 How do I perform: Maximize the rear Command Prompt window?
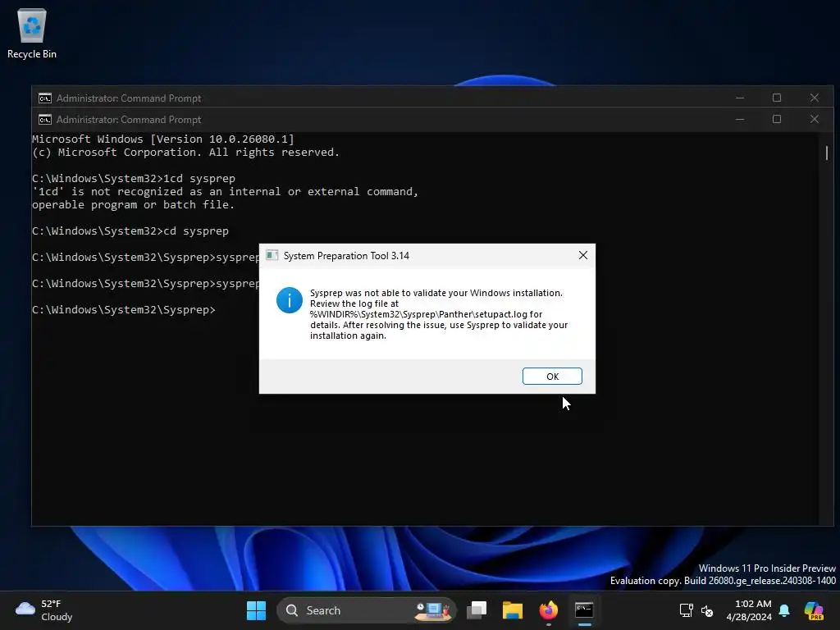tap(777, 98)
